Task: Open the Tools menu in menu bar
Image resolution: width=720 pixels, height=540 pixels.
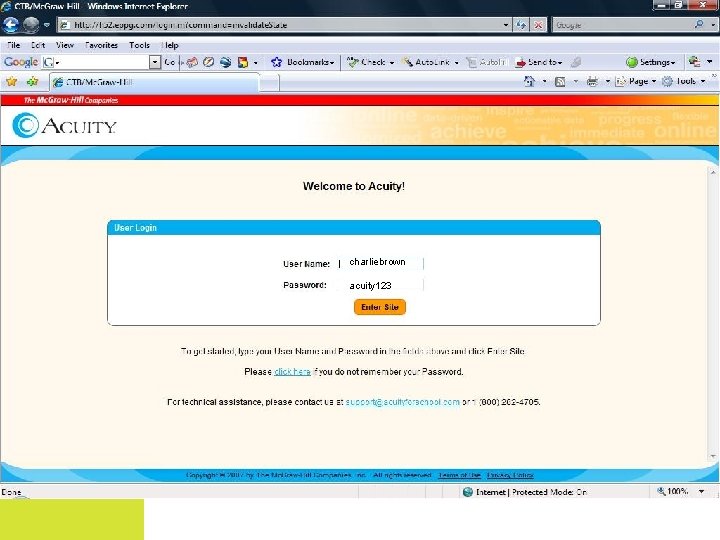Action: tap(139, 45)
